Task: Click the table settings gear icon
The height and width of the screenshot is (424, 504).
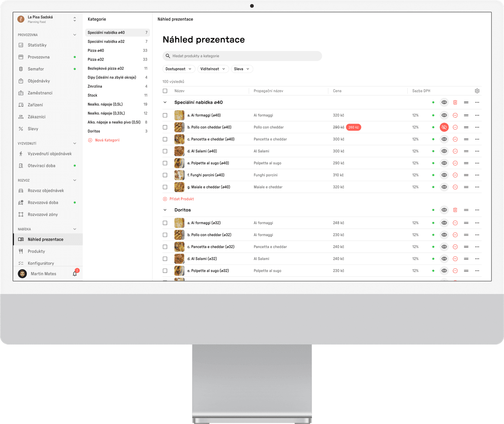Action: click(477, 91)
